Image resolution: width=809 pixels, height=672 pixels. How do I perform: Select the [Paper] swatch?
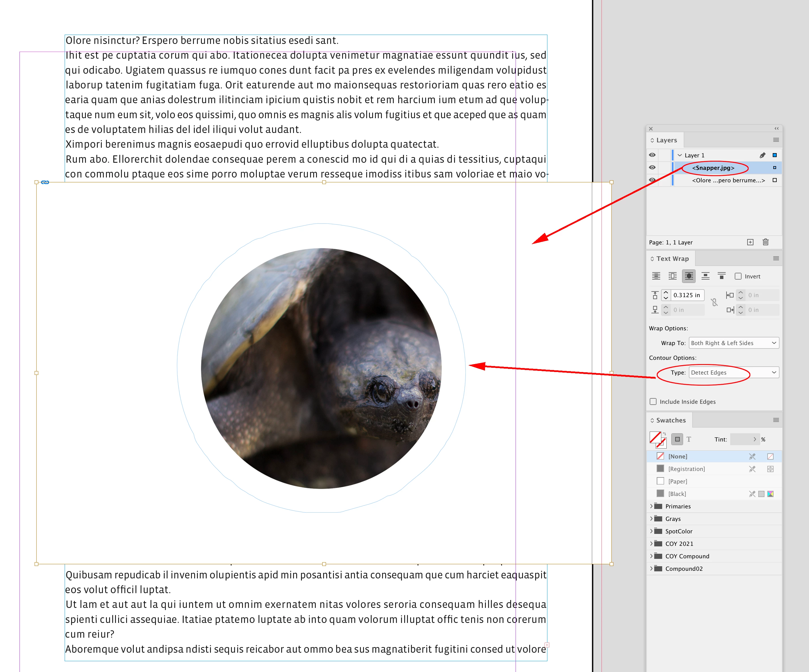[678, 481]
